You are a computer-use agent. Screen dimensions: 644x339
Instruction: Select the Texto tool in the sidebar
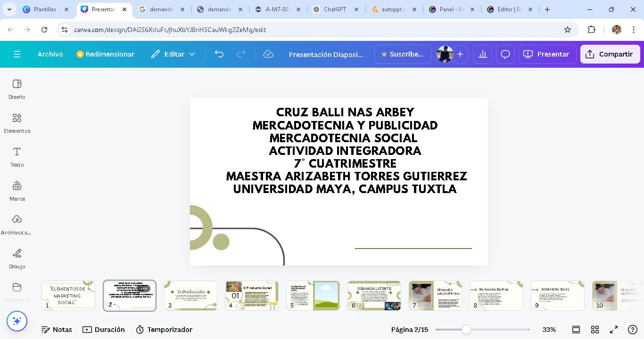tap(17, 157)
